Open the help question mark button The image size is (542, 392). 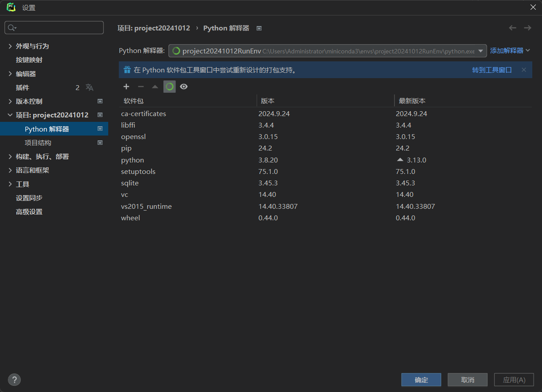click(x=15, y=380)
